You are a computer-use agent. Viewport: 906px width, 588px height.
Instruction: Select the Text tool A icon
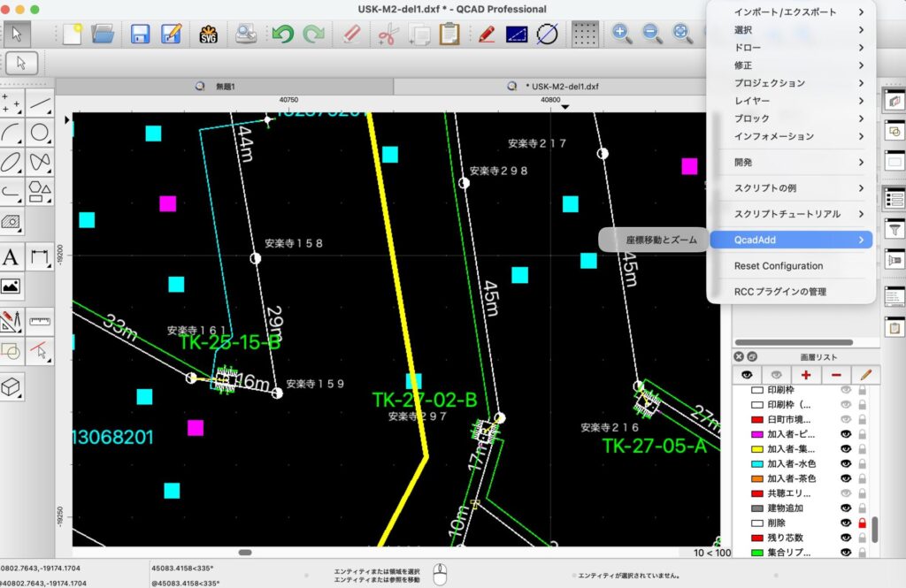12,256
